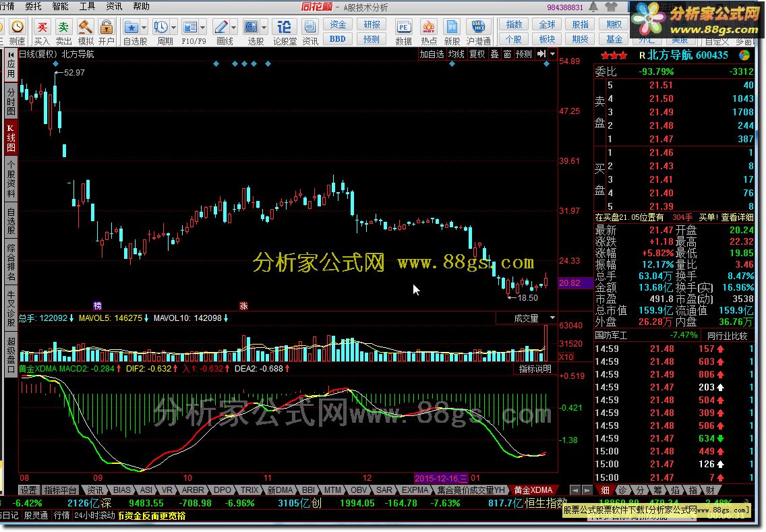
Task: Open the 工具 menu
Action: (87, 6)
